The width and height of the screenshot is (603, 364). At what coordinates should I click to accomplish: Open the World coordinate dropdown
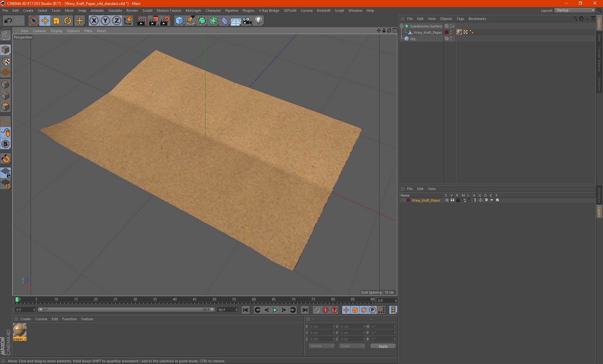tap(321, 346)
